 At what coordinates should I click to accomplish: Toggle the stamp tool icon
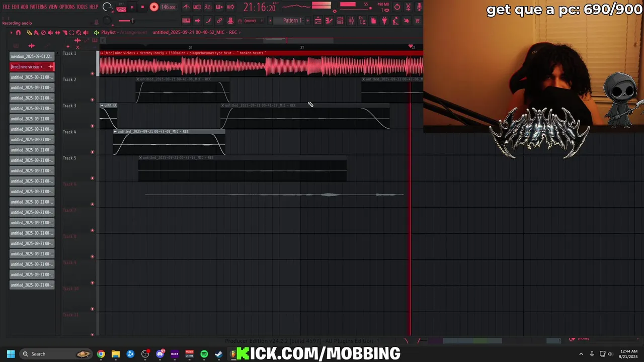coord(230,21)
